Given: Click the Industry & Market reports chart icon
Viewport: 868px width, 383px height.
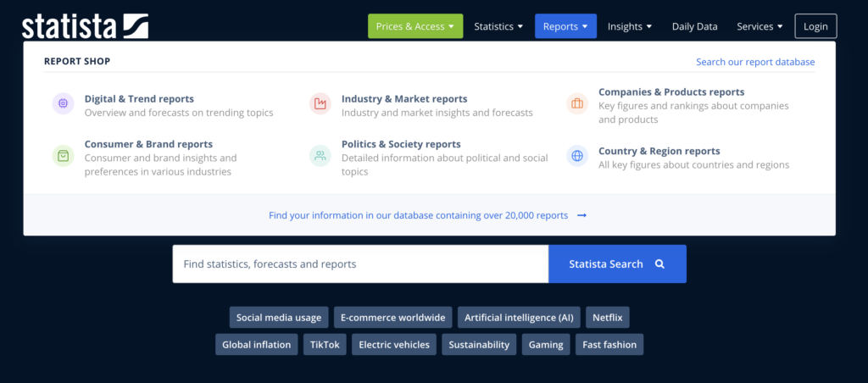Looking at the screenshot, I should (x=320, y=104).
